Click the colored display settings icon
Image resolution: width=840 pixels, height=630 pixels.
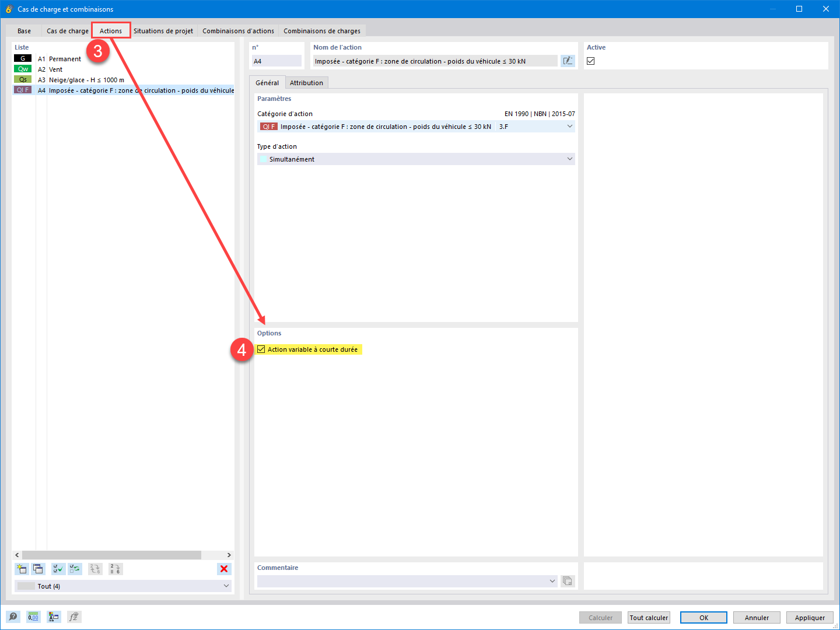(54, 617)
